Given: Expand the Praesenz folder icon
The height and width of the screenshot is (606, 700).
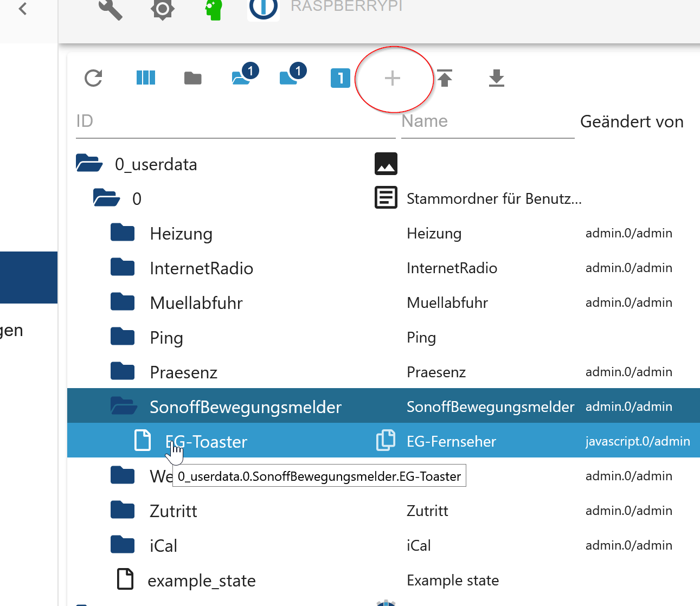Looking at the screenshot, I should click(x=123, y=371).
